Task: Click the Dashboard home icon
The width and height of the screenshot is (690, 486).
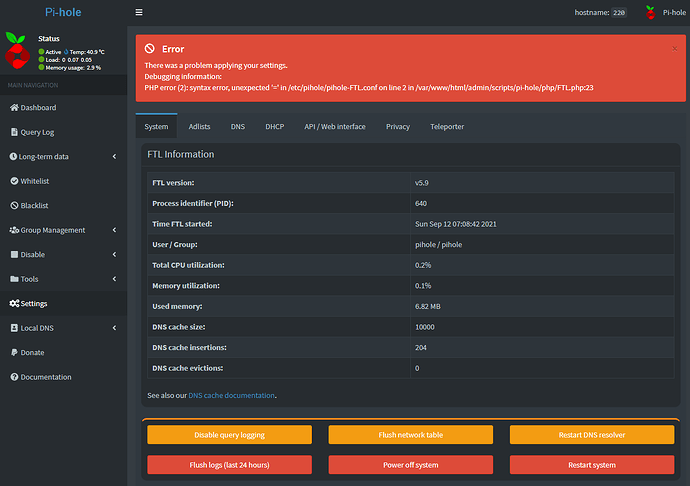Action: (14, 107)
